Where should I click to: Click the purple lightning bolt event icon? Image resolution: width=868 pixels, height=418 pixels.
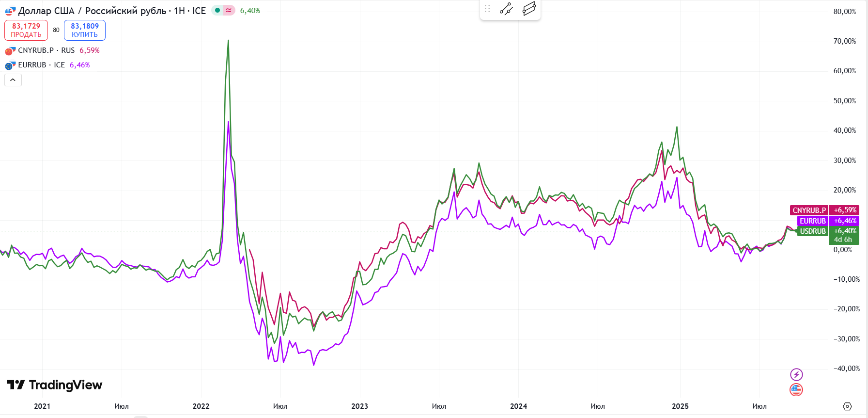(x=796, y=374)
